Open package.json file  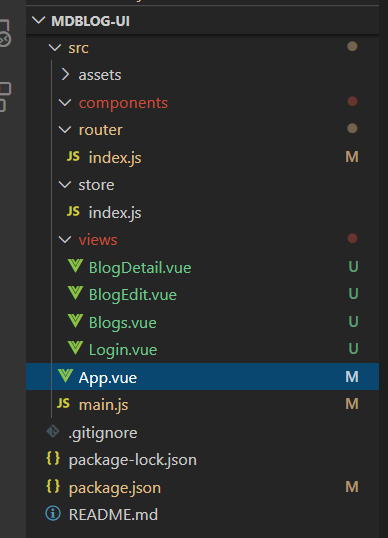point(115,488)
